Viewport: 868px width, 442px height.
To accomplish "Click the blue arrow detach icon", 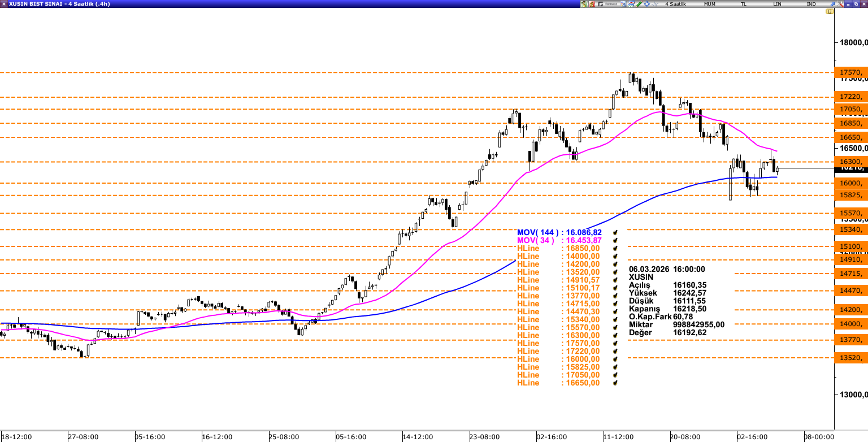I will (x=832, y=4).
